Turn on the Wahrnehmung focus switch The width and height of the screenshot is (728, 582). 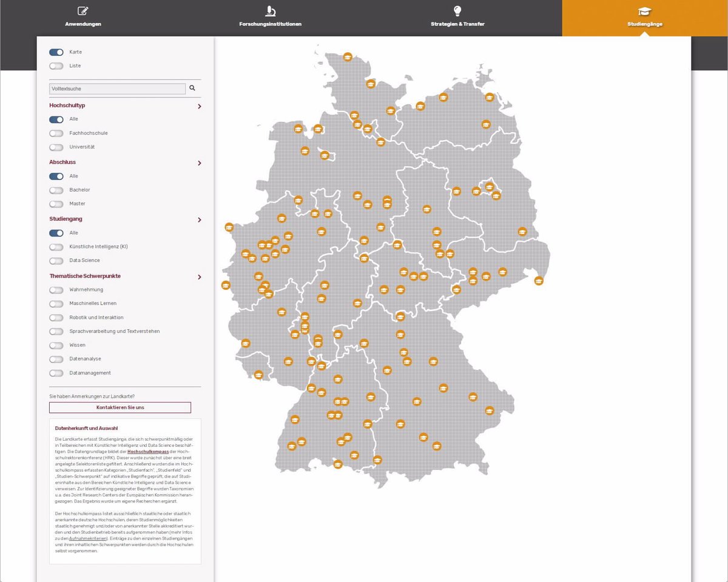(x=56, y=290)
